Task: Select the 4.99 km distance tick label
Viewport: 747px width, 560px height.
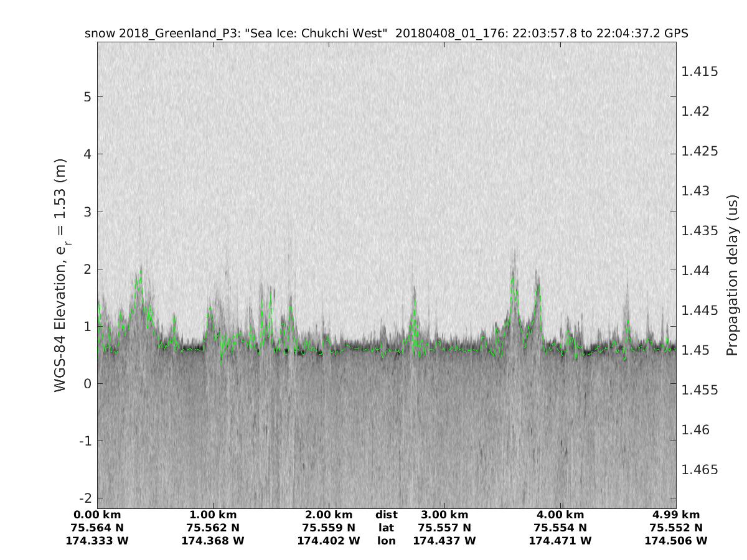Action: click(676, 515)
